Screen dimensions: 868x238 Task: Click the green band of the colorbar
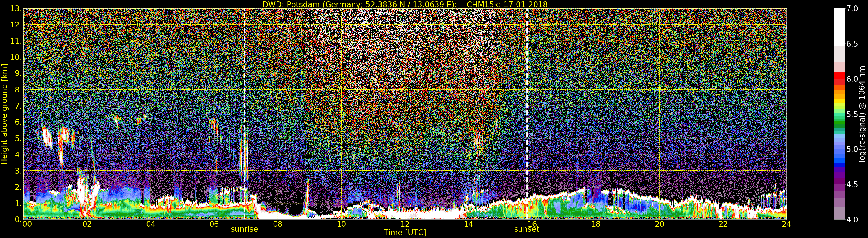tap(839, 120)
